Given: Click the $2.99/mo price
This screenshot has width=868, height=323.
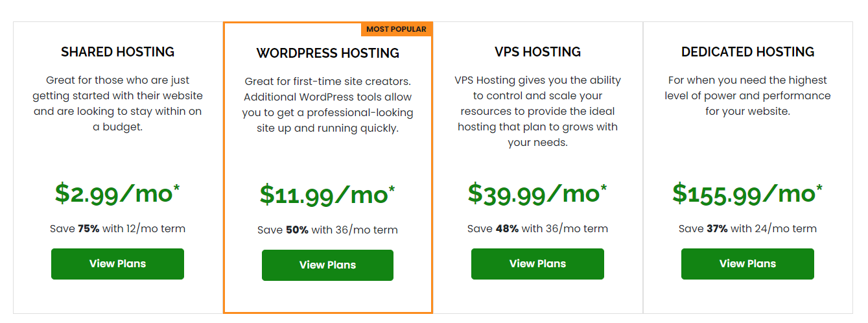Looking at the screenshot, I should tap(117, 193).
